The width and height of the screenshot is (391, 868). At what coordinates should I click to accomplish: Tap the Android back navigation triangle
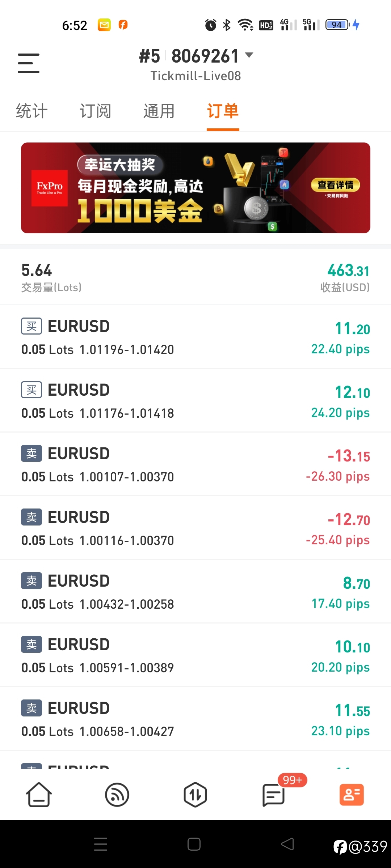(x=287, y=844)
